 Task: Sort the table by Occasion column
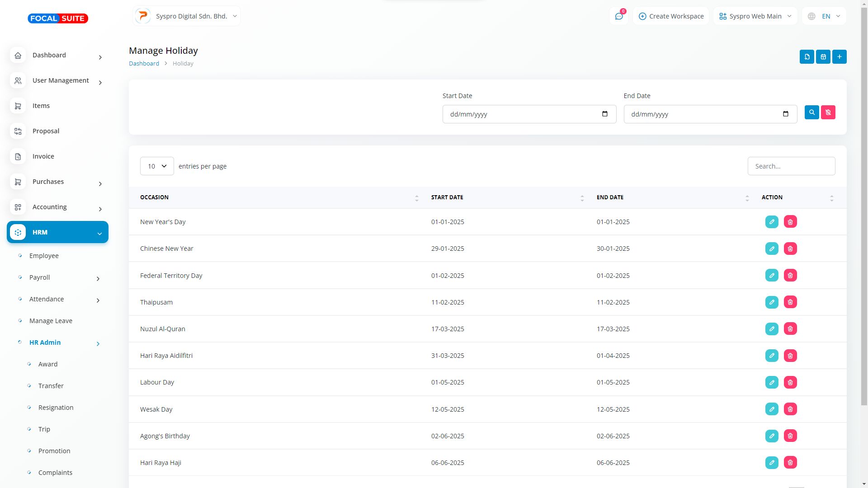154,197
